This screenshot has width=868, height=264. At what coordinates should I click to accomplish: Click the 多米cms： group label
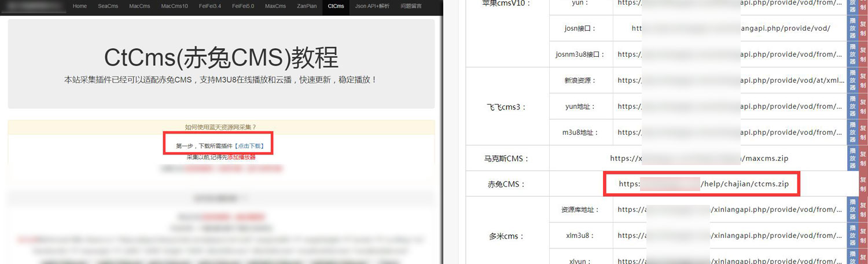[507, 236]
